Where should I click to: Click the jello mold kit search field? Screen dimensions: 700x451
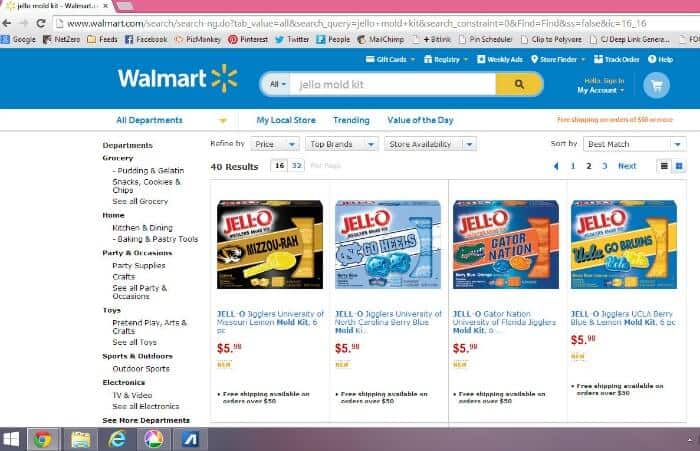(393, 84)
